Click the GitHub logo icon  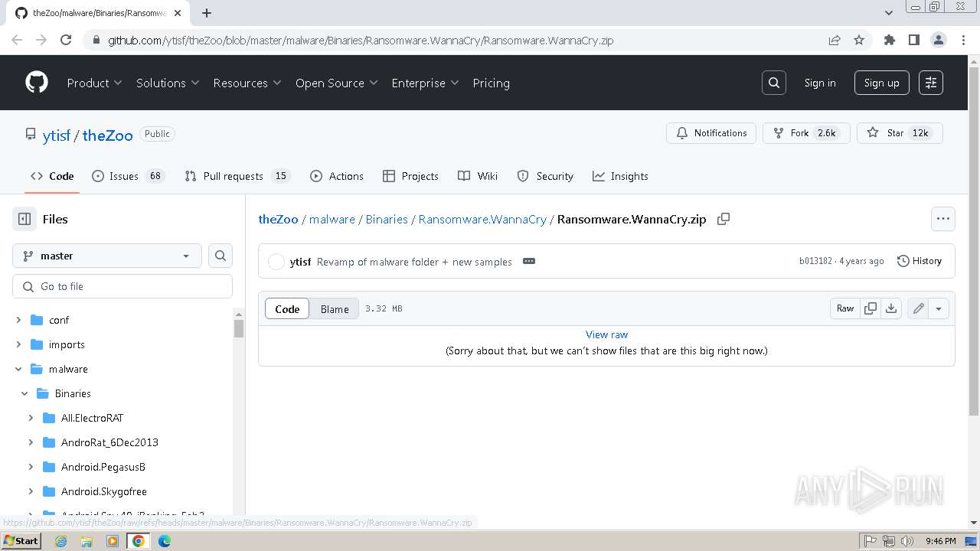click(x=37, y=83)
